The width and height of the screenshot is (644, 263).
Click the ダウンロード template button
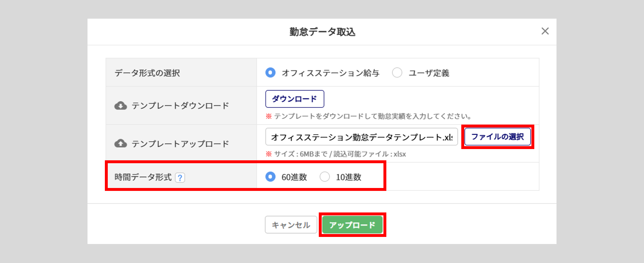(x=294, y=99)
